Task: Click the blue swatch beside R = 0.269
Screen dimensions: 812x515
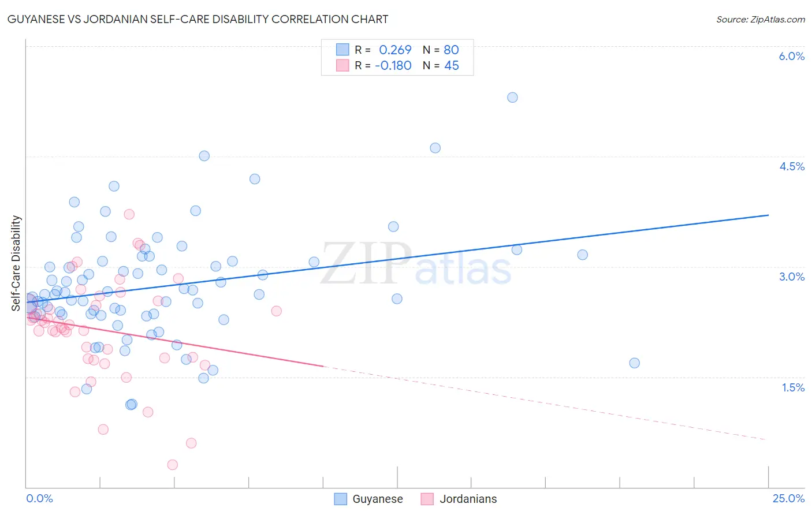Action: (342, 50)
